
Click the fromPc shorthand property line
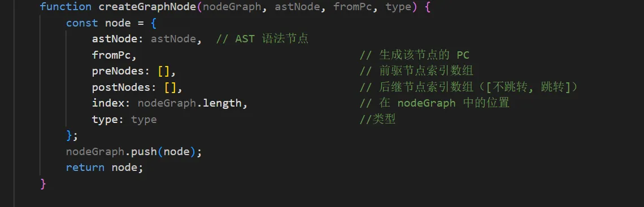click(114, 55)
